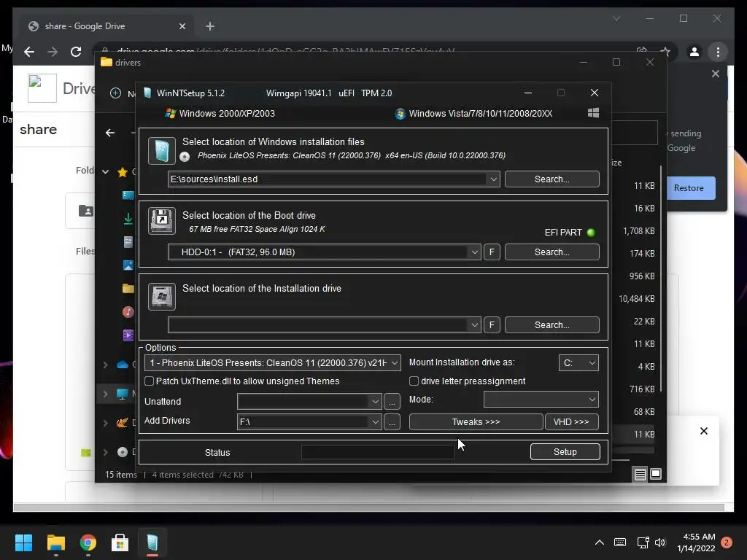Click WinNTSetup taskbar icon

(152, 542)
